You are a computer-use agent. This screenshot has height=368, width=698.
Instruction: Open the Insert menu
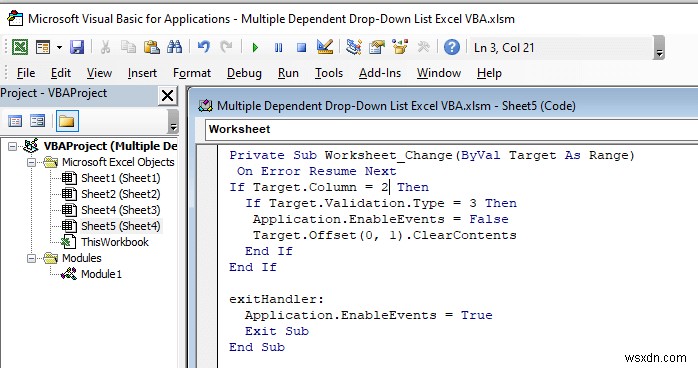click(142, 73)
